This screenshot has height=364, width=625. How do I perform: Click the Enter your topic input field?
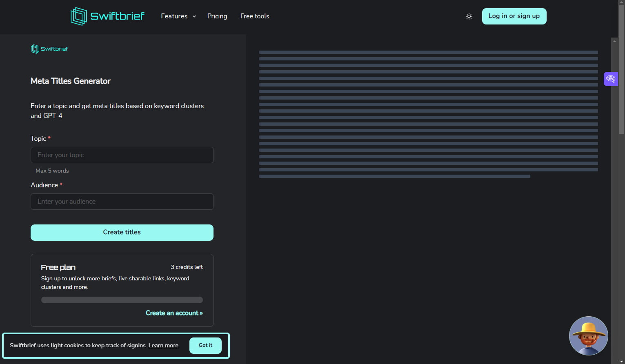click(122, 155)
